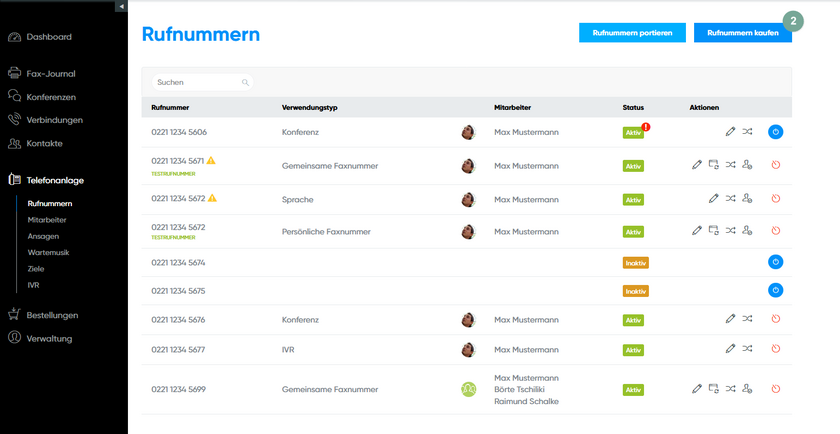Toggle blue power button for 0221 1234 5675

[775, 291]
